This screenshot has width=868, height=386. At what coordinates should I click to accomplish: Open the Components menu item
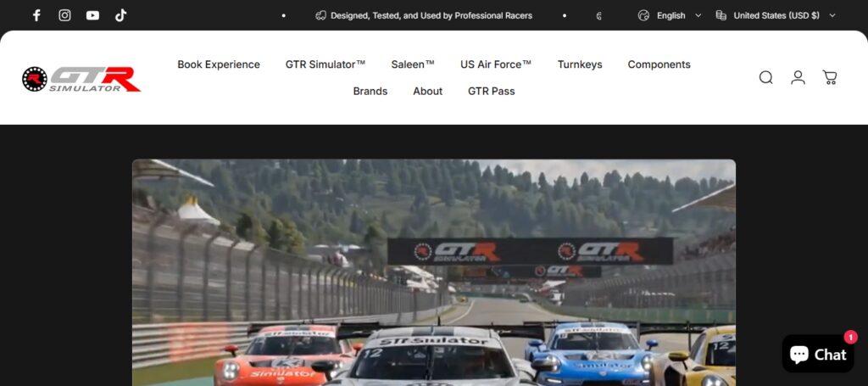coord(659,64)
